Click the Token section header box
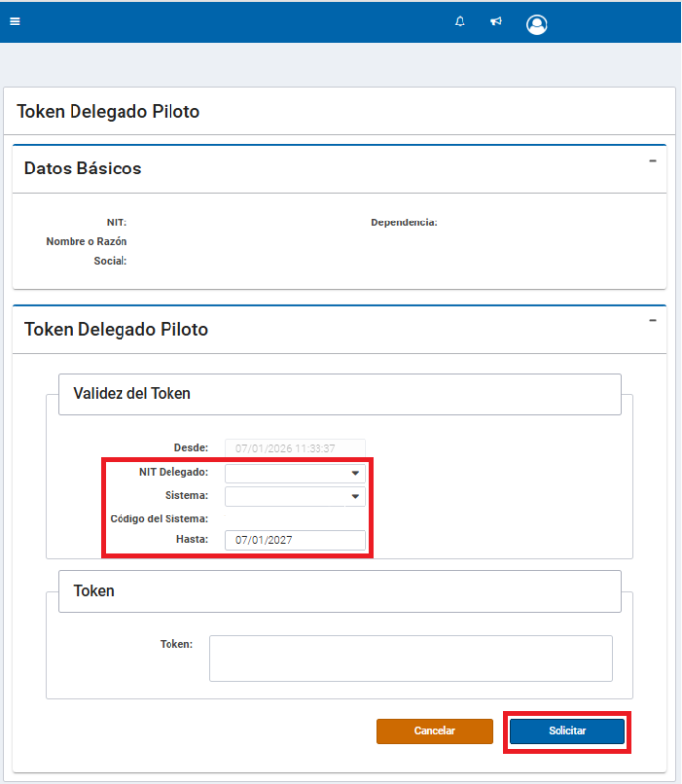This screenshot has height=784, width=682. tap(339, 591)
